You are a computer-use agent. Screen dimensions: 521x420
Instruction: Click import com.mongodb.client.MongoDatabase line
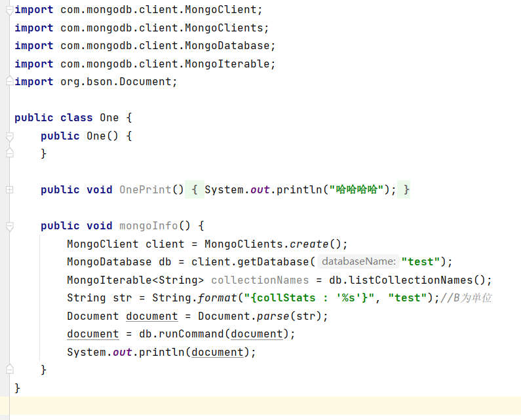point(145,45)
